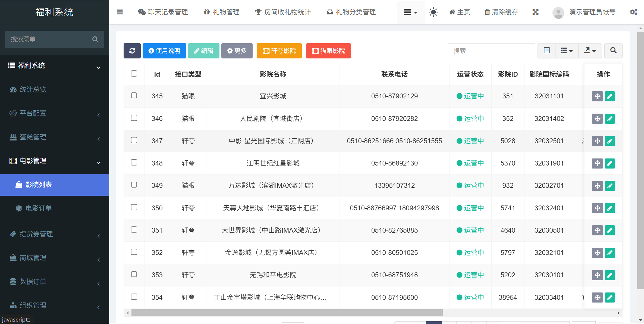
Task: Select the checkbox for row 347
Action: [x=134, y=140]
